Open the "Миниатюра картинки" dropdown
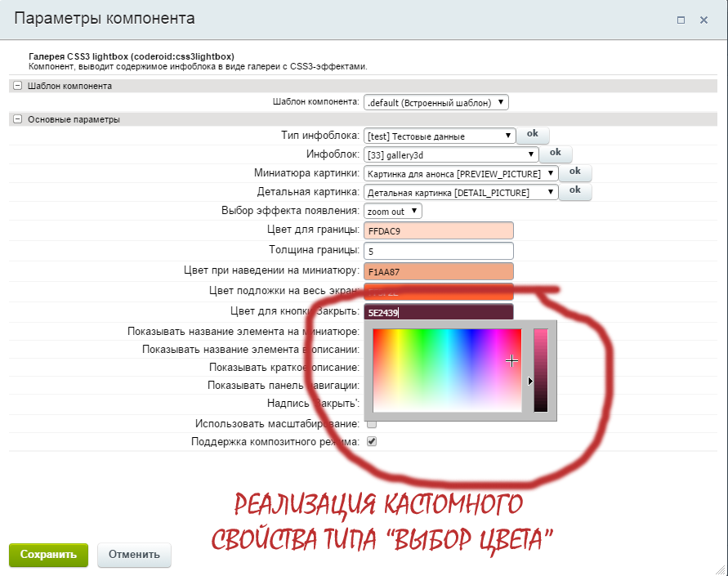Viewport: 728px width, 576px height. tap(461, 173)
